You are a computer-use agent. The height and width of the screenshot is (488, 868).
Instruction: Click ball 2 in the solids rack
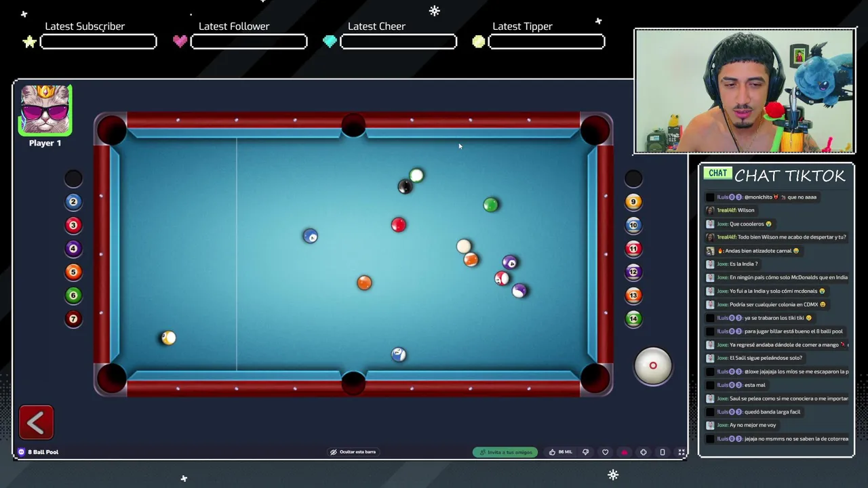click(x=73, y=201)
